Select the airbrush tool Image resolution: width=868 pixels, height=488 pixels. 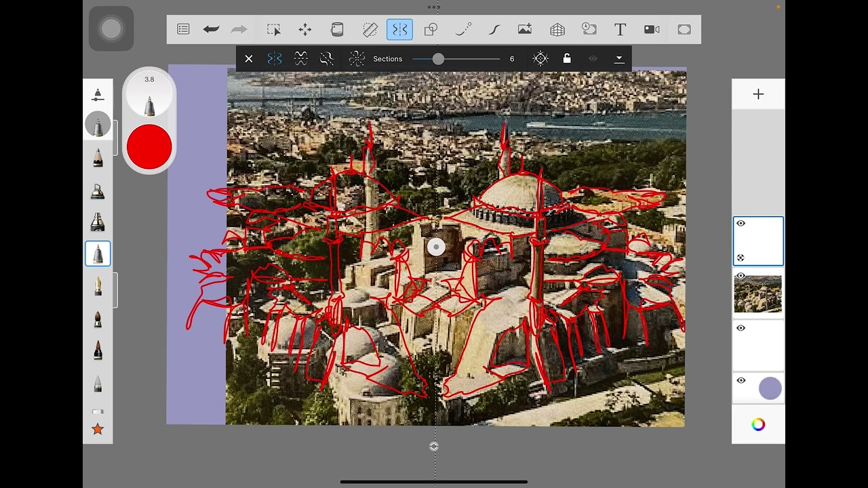[98, 191]
